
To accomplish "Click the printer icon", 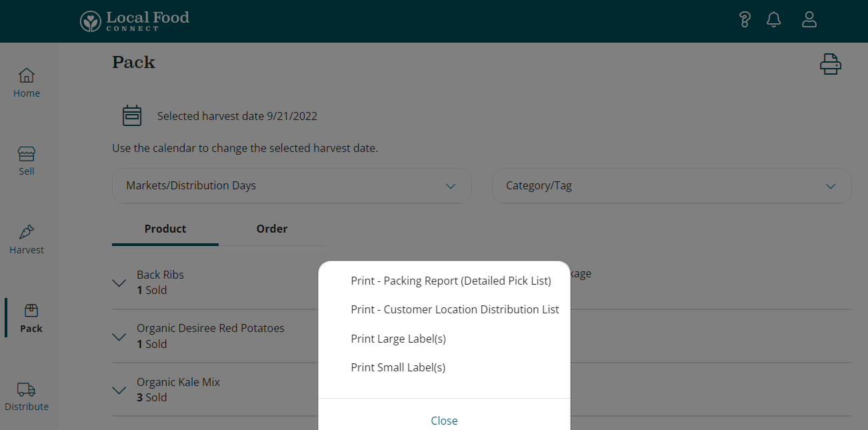I will (830, 64).
